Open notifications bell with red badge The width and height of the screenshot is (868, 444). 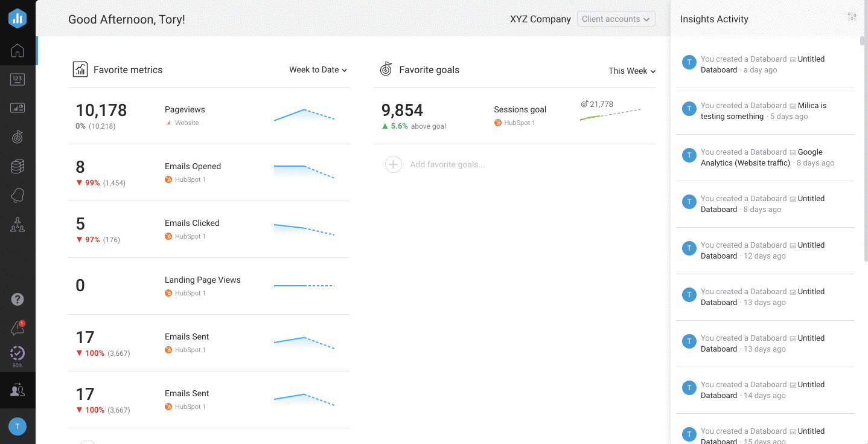click(x=18, y=328)
